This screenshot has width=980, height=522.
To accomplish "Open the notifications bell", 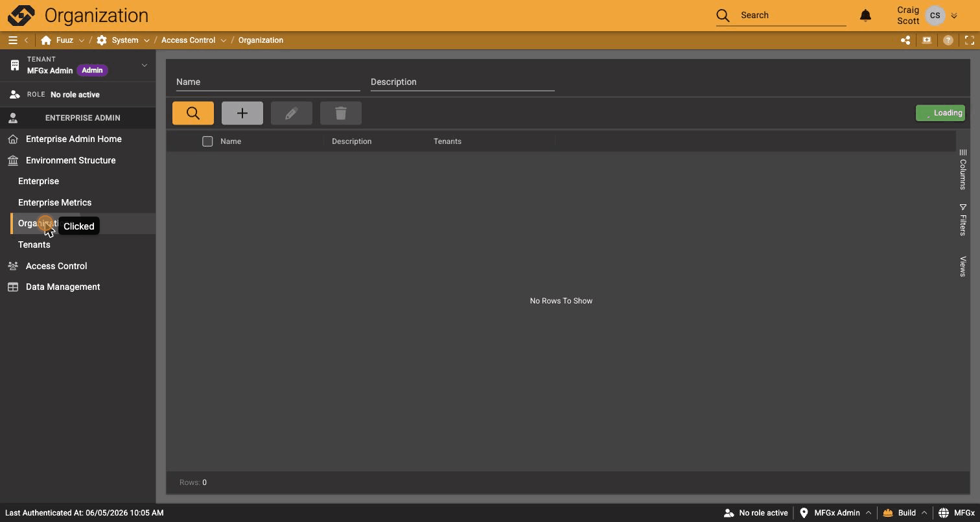I will pyautogui.click(x=865, y=15).
